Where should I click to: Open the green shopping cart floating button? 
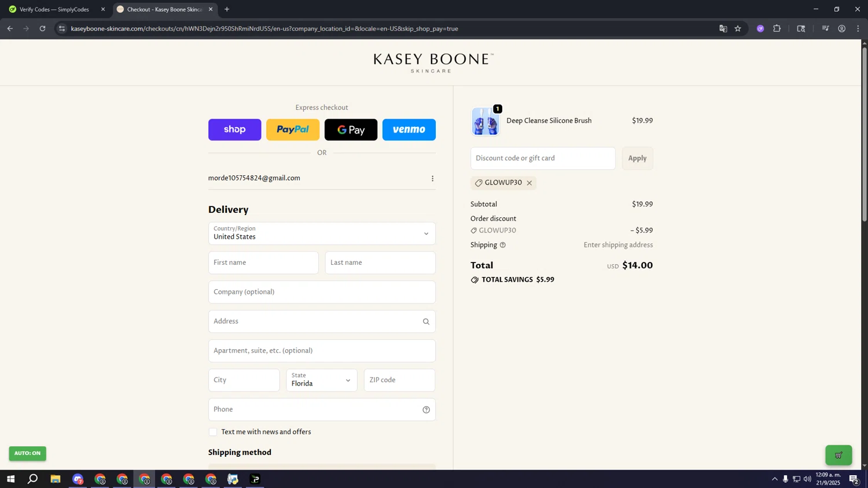(838, 455)
